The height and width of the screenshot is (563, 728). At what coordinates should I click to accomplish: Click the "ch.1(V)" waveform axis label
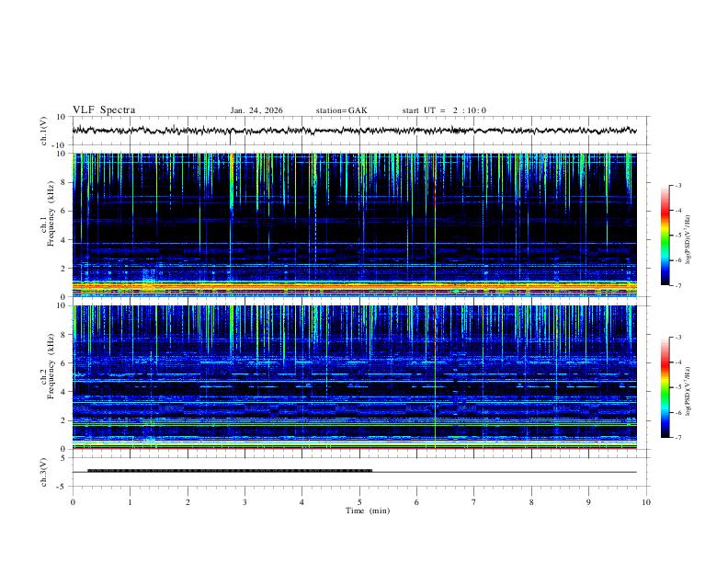tap(44, 131)
